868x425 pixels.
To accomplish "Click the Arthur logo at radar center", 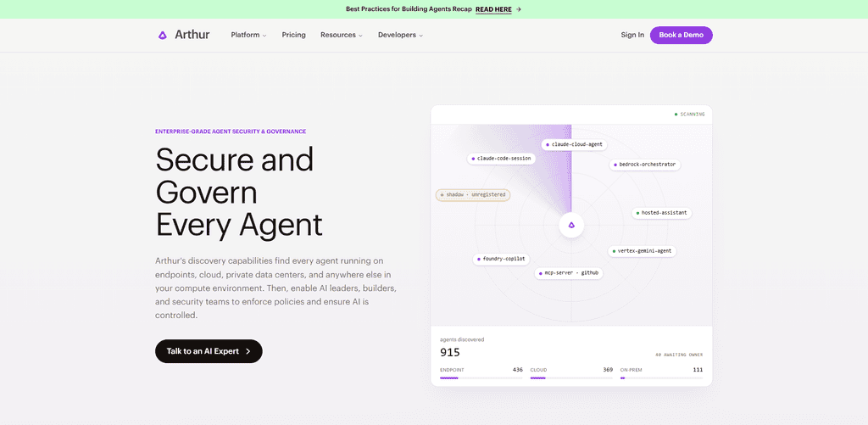I will pos(571,225).
